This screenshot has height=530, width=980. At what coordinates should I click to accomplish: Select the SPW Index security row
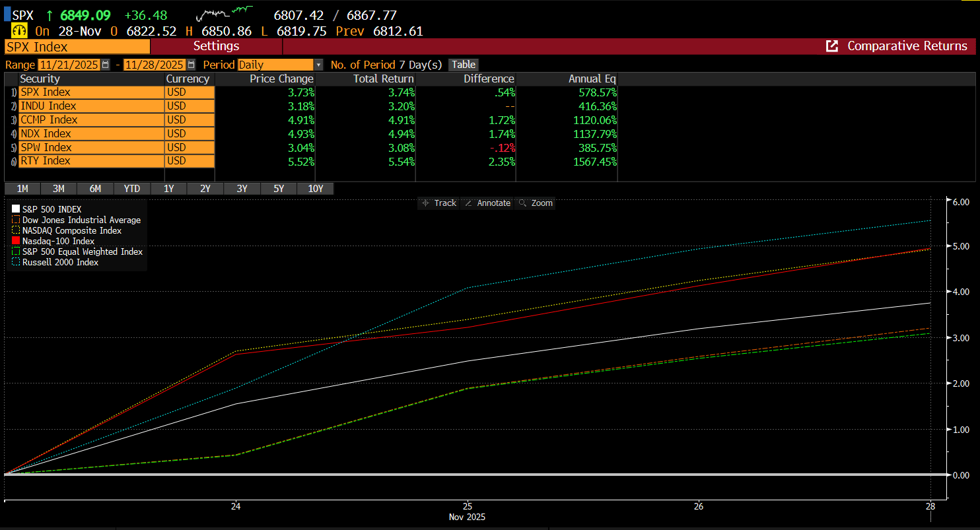(x=91, y=148)
